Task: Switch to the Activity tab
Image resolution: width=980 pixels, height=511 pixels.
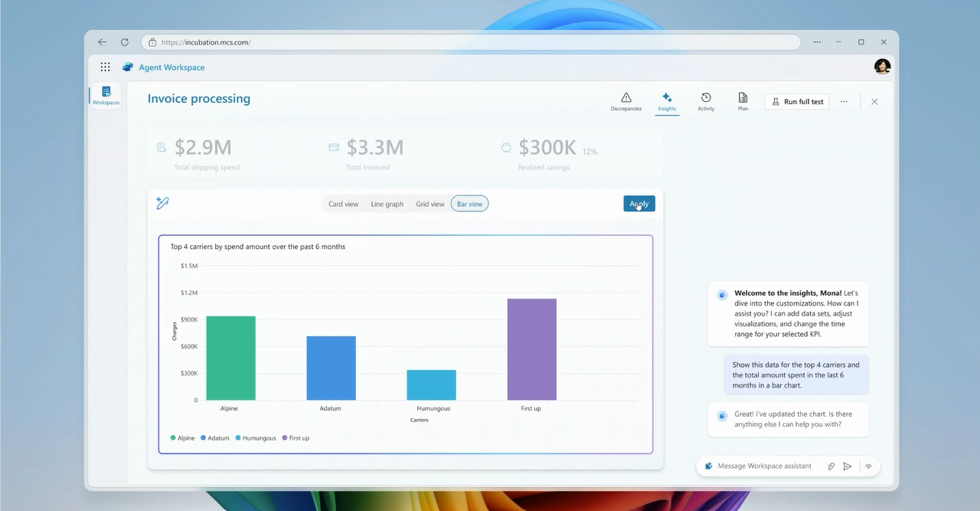Action: coord(706,102)
